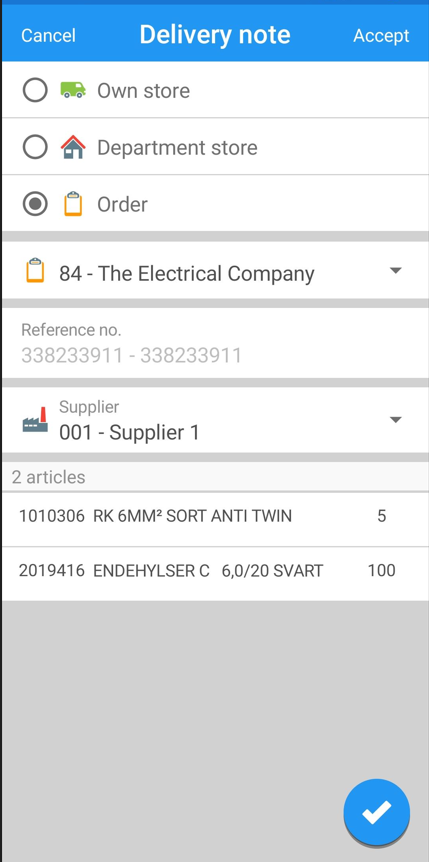Click quantity 100 on ENDEHYLSER row
The height and width of the screenshot is (862, 429).
(x=382, y=571)
